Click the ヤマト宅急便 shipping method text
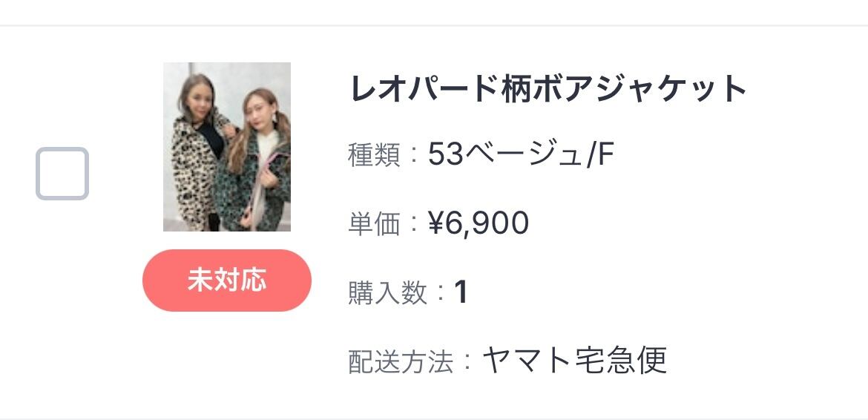868x420 pixels. click(575, 361)
